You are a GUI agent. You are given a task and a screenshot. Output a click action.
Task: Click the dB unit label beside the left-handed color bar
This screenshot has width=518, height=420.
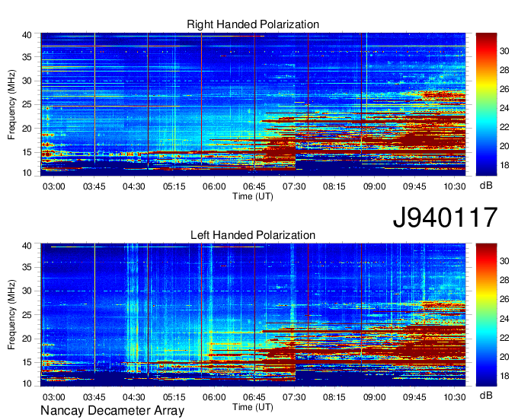click(486, 396)
